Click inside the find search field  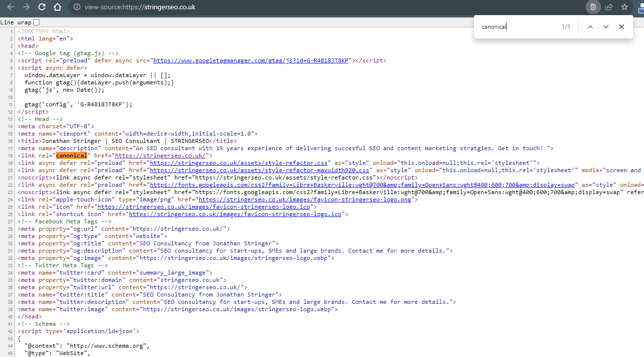[x=516, y=26]
